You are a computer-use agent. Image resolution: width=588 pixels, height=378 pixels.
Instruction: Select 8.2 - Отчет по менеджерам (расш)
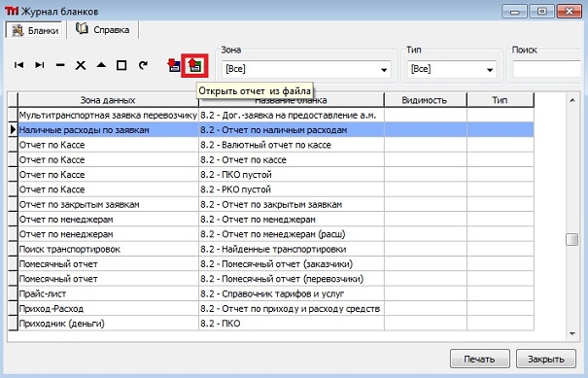click(291, 234)
